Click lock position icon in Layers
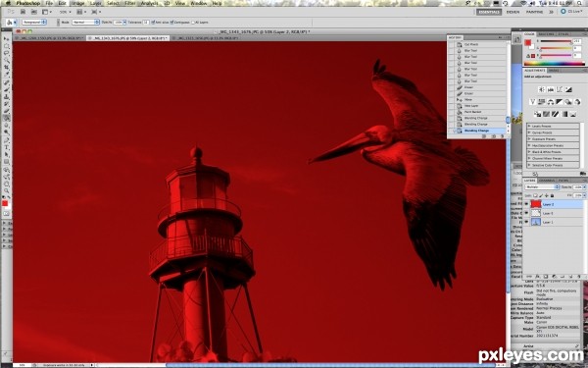The height and width of the screenshot is (368, 588). pos(547,195)
